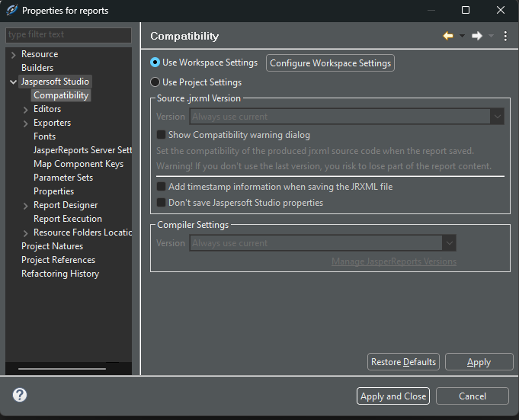Image resolution: width=519 pixels, height=420 pixels.
Task: Toggle Don't save Jaspersoft Studio properties
Action: tap(162, 203)
